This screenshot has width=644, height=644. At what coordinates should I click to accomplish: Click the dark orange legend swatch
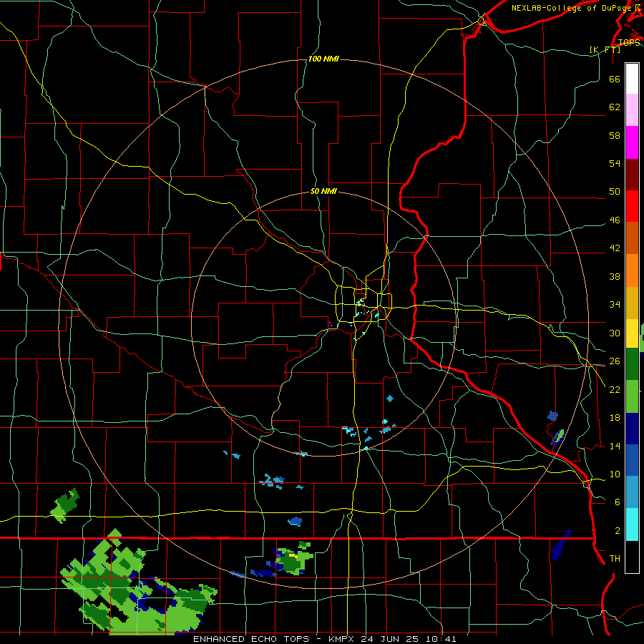click(632, 238)
